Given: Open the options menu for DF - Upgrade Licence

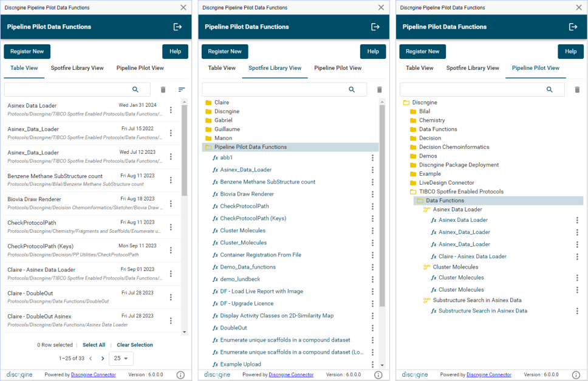Looking at the screenshot, I should (372, 304).
